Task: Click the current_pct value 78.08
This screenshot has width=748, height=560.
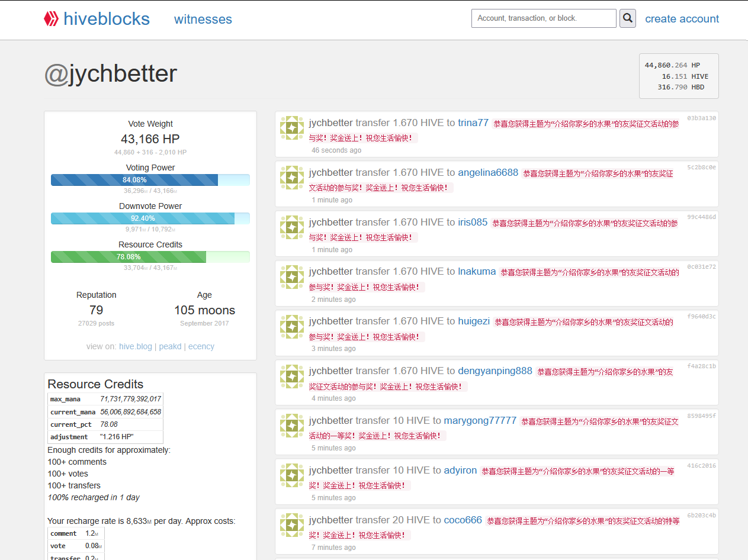Action: [109, 424]
